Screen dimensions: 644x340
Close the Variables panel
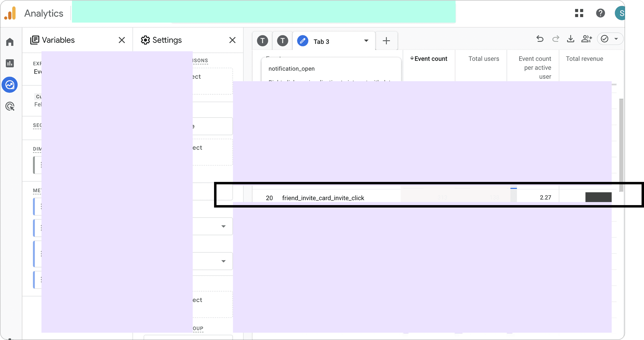coord(122,40)
